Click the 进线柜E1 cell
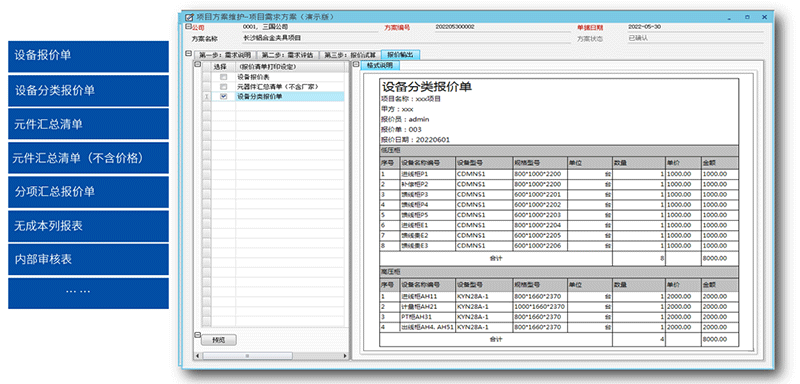 (x=427, y=225)
